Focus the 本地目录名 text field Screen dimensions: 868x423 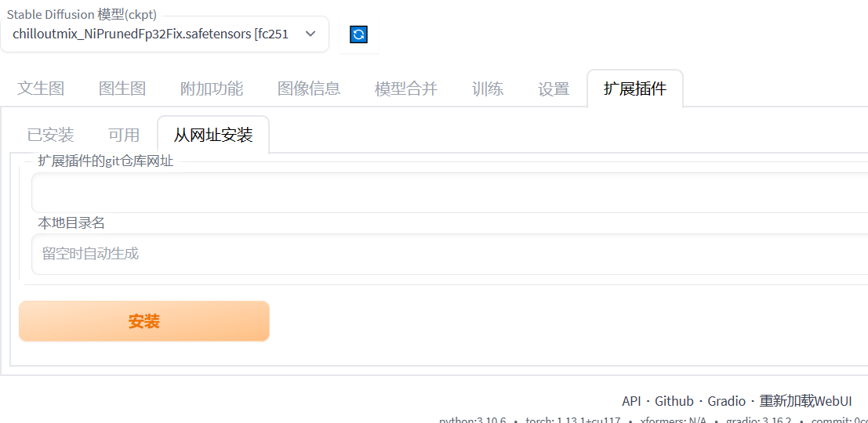point(449,254)
